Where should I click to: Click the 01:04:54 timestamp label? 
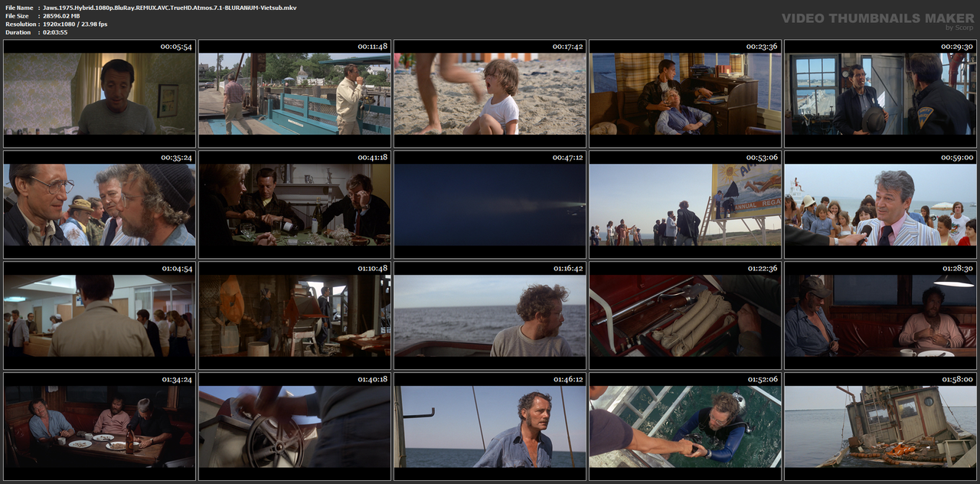pos(176,269)
